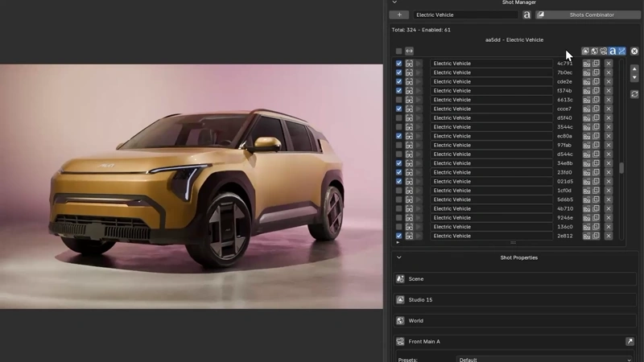Viewport: 644px width, 362px height.
Task: Click camera view icon for shot 3544c
Action: pyautogui.click(x=409, y=127)
